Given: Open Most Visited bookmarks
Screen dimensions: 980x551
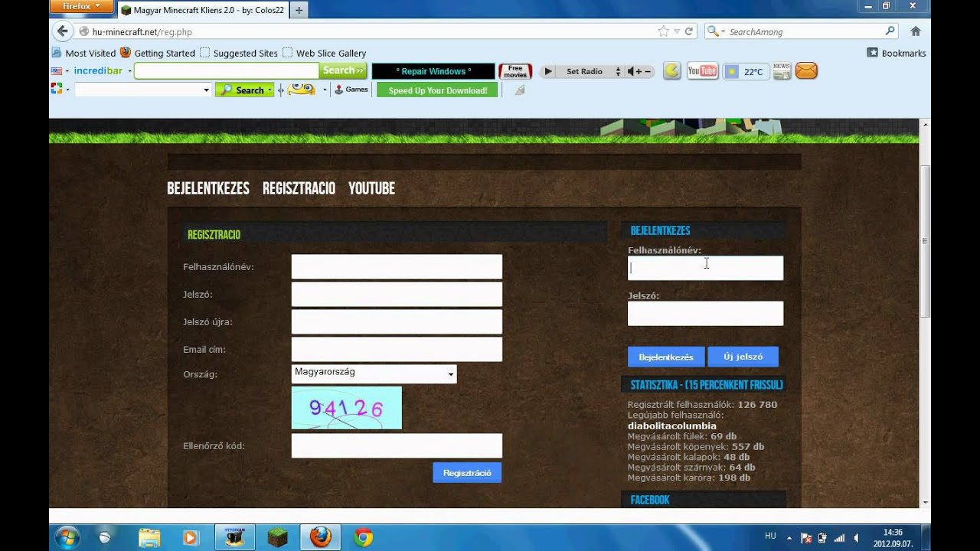Looking at the screenshot, I should pyautogui.click(x=83, y=53).
